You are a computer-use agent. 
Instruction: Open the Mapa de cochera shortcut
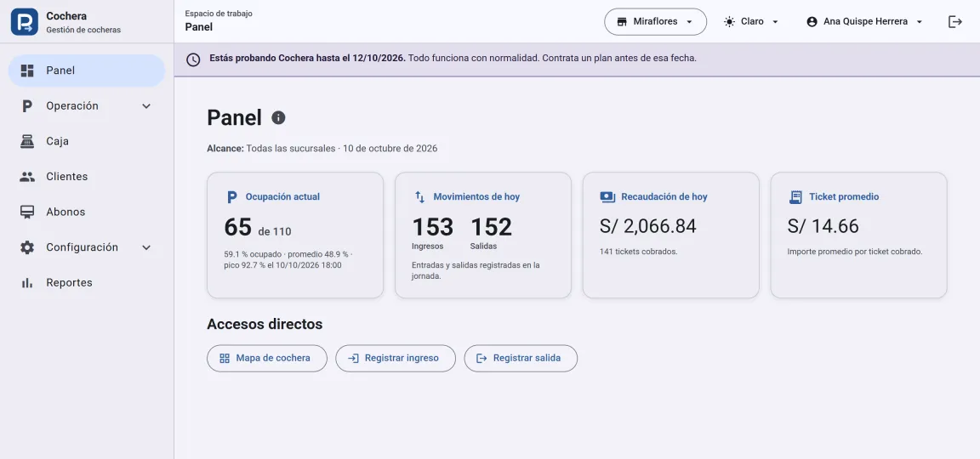[267, 359]
